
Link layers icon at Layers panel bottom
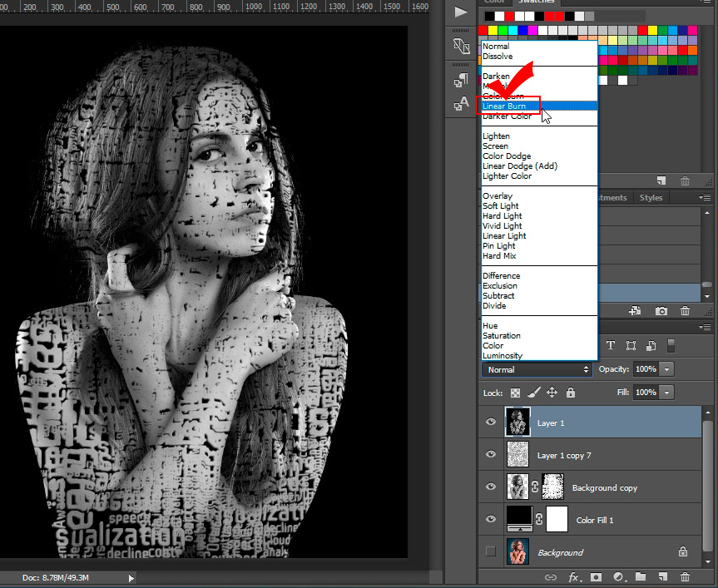tap(551, 577)
